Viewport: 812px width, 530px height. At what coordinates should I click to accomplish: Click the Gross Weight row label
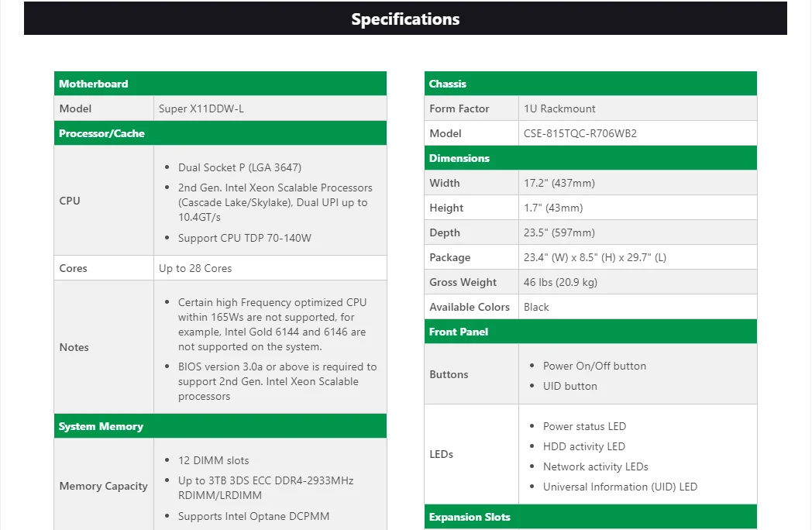(463, 282)
